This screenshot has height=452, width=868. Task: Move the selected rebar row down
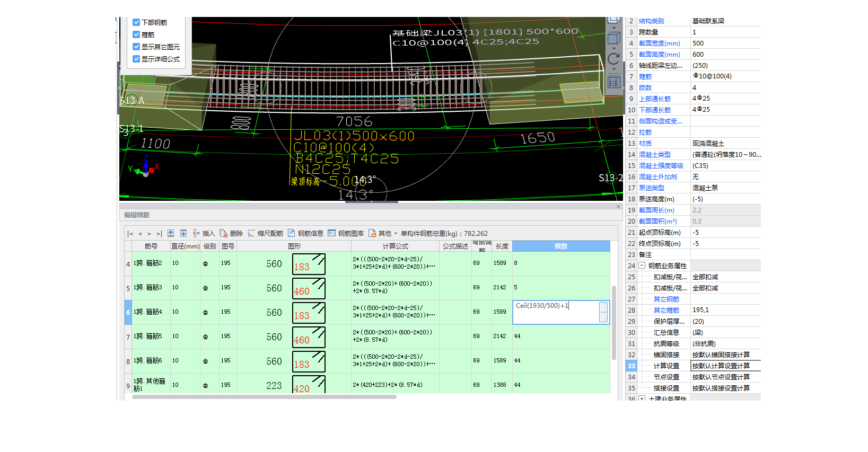coord(183,233)
